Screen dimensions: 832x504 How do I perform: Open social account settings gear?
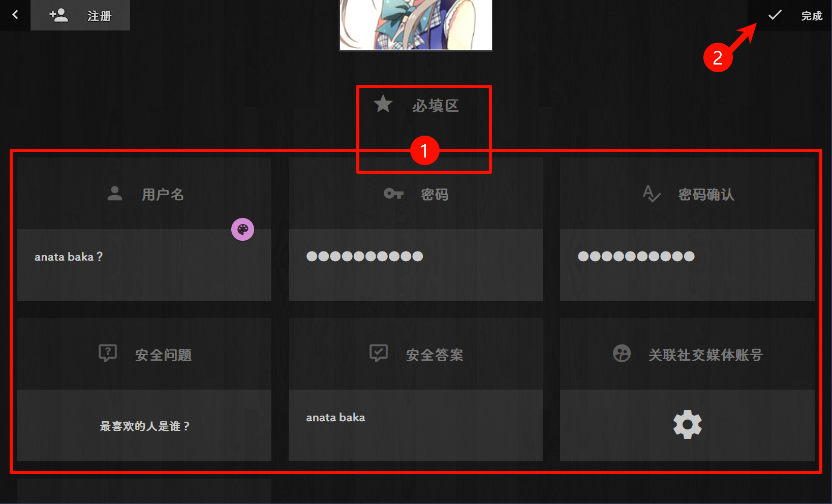click(x=687, y=425)
